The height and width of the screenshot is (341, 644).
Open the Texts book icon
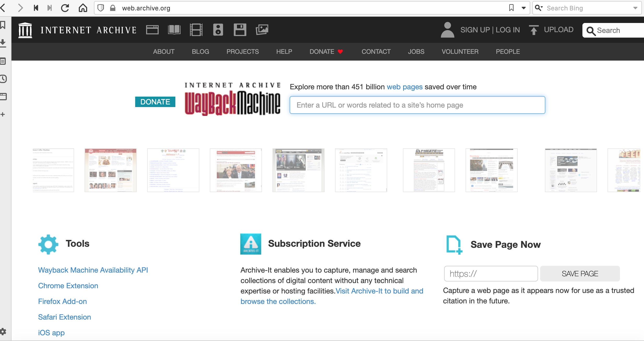pyautogui.click(x=174, y=30)
